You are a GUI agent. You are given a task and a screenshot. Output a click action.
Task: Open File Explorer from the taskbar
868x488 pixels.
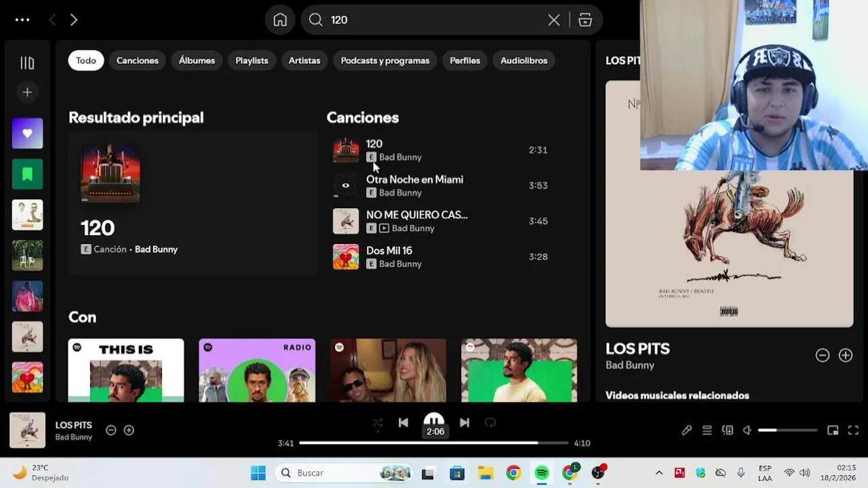coord(485,473)
